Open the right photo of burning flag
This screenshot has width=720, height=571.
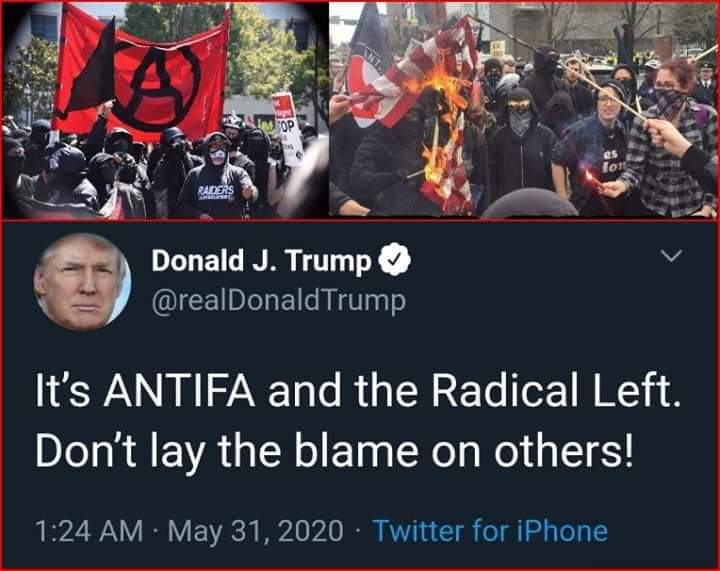tap(523, 109)
